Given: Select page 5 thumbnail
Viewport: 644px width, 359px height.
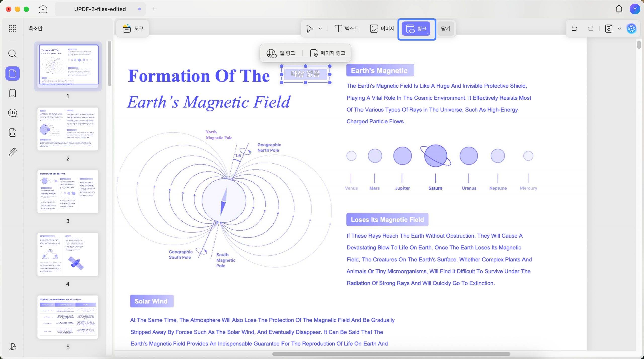Looking at the screenshot, I should [68, 317].
